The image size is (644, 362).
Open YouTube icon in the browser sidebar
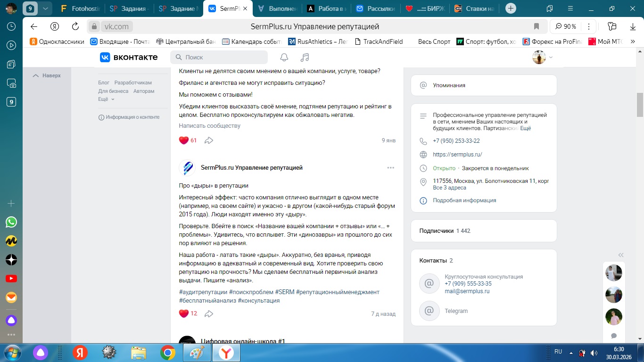pyautogui.click(x=11, y=279)
